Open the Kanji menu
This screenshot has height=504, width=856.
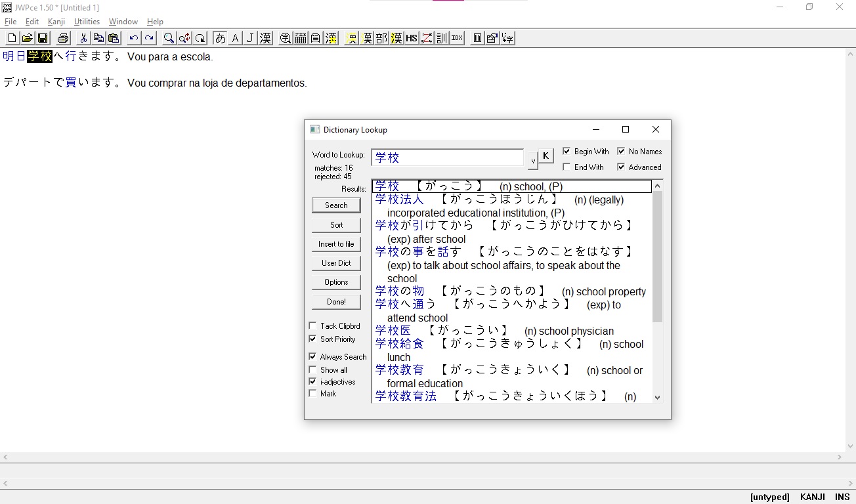pos(56,22)
